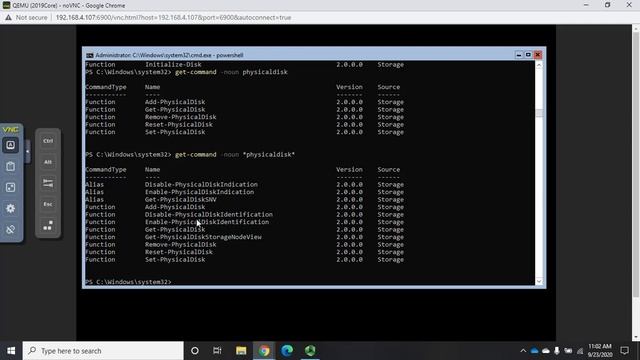Click the last PS C:\Windows\system32> prompt
This screenshot has height=360, width=640.
(x=129, y=282)
